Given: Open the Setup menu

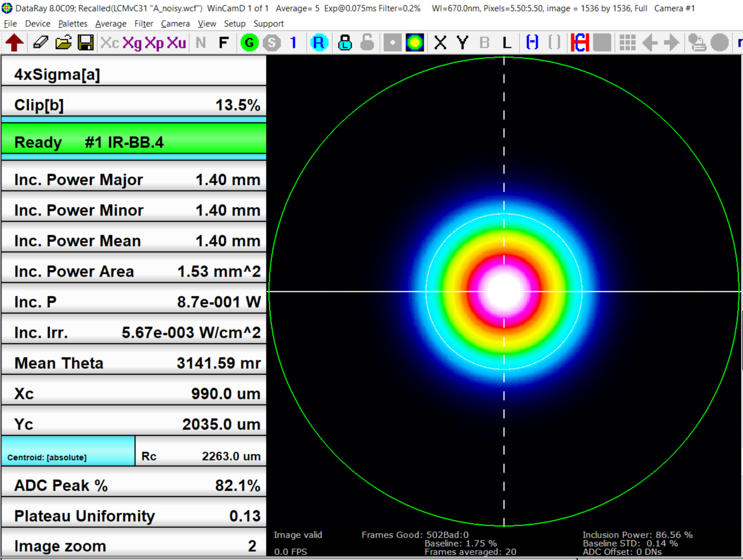Looking at the screenshot, I should pos(234,24).
